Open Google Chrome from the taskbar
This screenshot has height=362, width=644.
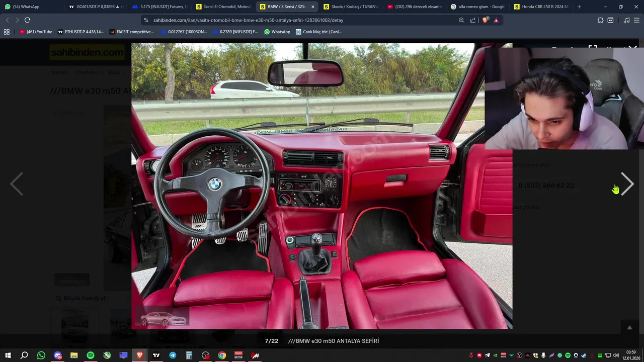click(222, 355)
